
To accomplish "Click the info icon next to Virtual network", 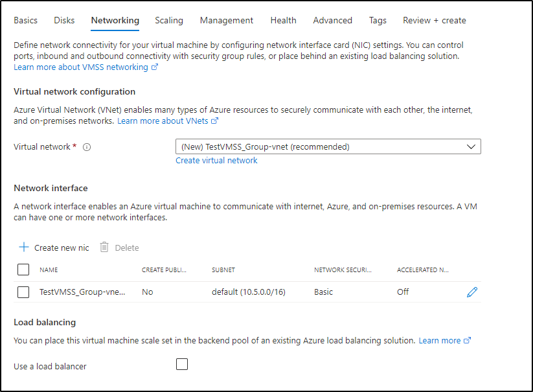I will coord(87,147).
